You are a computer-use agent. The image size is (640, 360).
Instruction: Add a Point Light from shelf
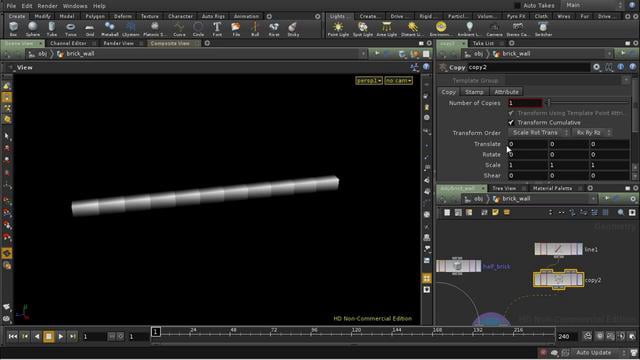pos(338,29)
